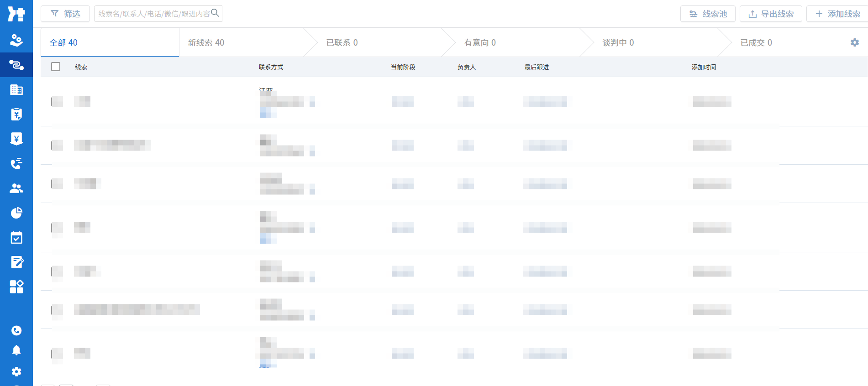Check the second lead row checkbox

click(x=57, y=146)
